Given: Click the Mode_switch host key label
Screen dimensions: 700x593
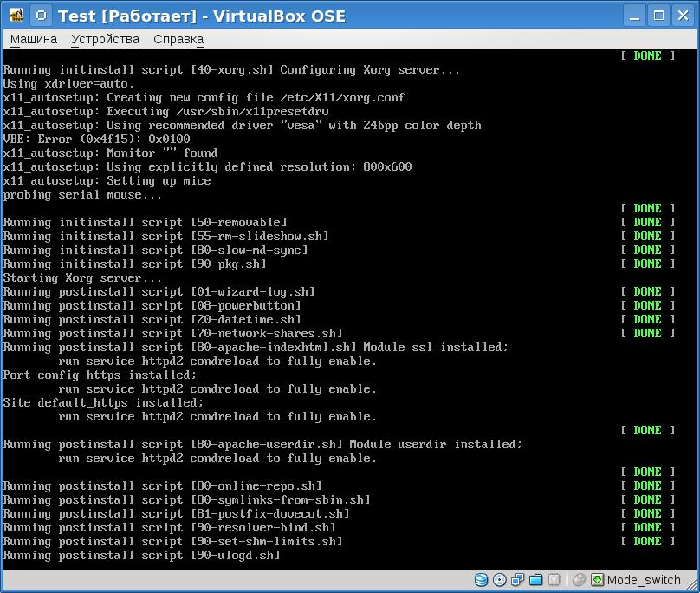Looking at the screenshot, I should [x=644, y=580].
